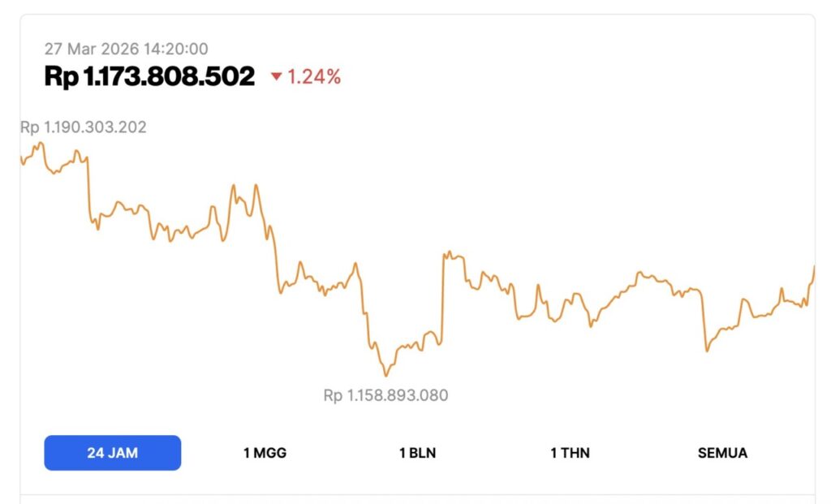Select the blue 24 JAM button
Image resolution: width=831 pixels, height=504 pixels.
point(112,453)
